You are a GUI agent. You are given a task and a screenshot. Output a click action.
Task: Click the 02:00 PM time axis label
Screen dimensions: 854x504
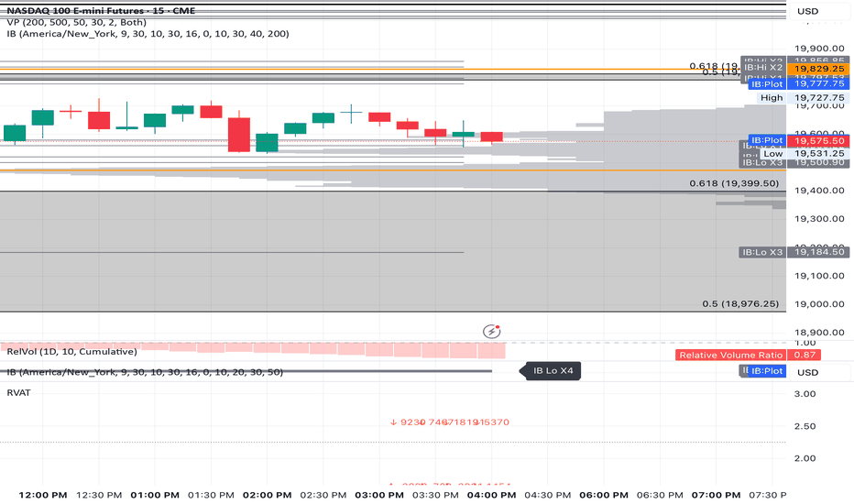267,495
